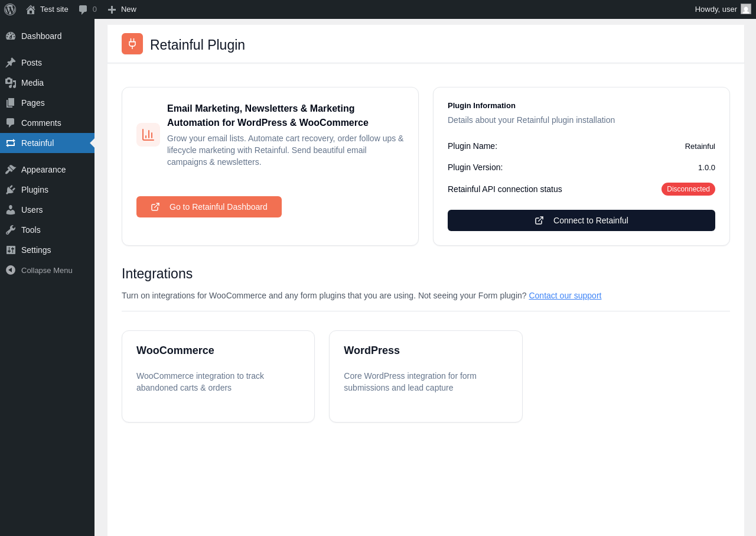Click the WordPress logo icon
Screen dimensions: 756x536
tap(10, 9)
